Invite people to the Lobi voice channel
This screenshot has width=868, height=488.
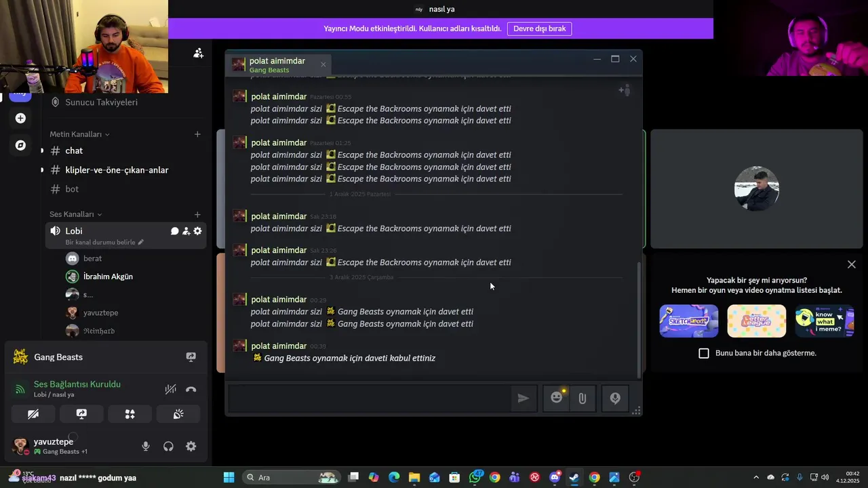click(x=186, y=231)
